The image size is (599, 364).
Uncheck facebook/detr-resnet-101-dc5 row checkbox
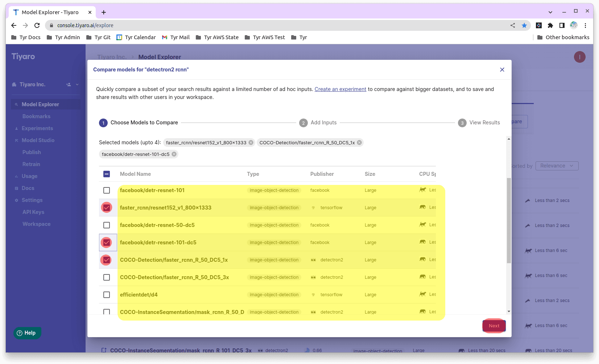107,243
